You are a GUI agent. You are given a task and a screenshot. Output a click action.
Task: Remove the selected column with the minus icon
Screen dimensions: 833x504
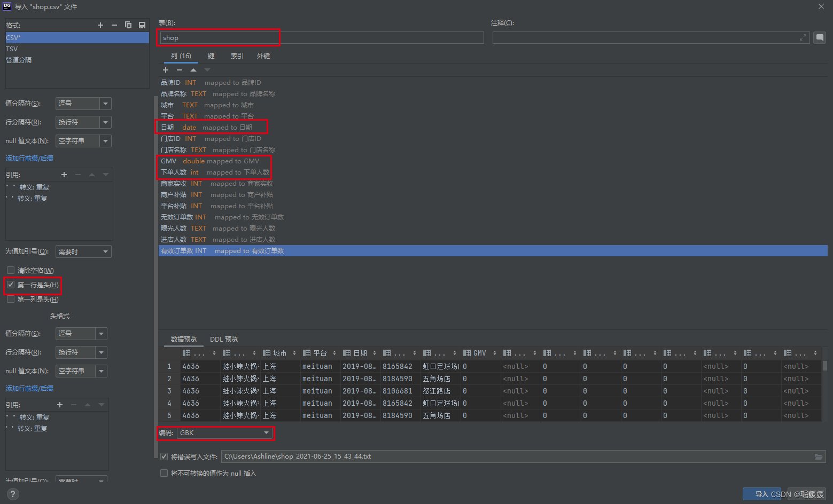(180, 70)
